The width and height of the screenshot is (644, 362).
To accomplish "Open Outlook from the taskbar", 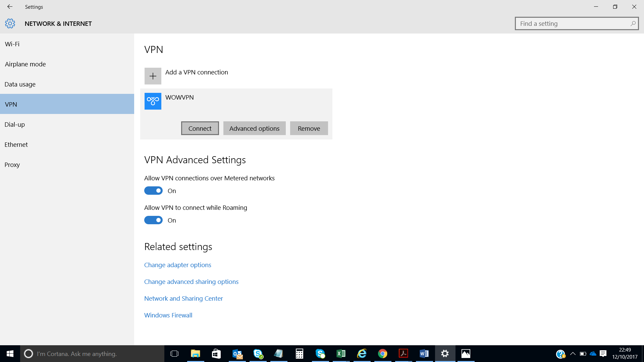I will coord(237,354).
